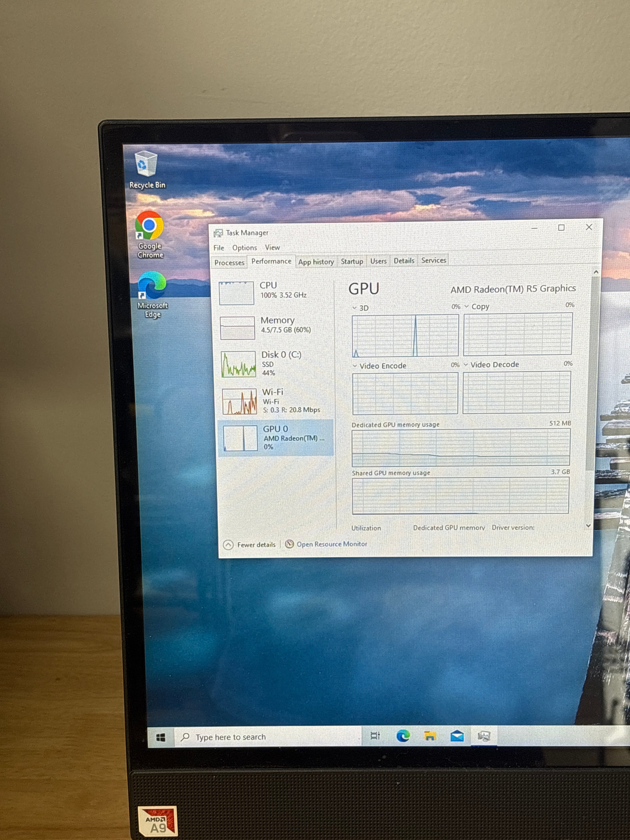The width and height of the screenshot is (630, 840).
Task: Select the Performance tab
Action: click(271, 261)
